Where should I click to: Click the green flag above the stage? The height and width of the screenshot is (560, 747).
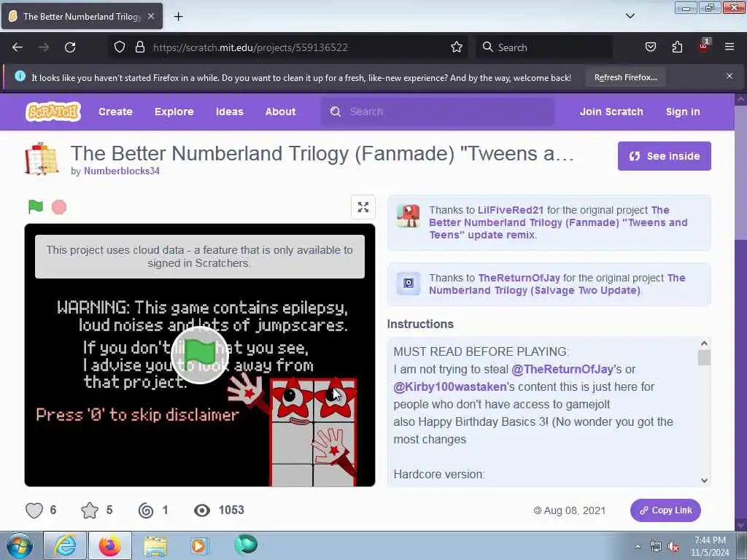pos(36,206)
